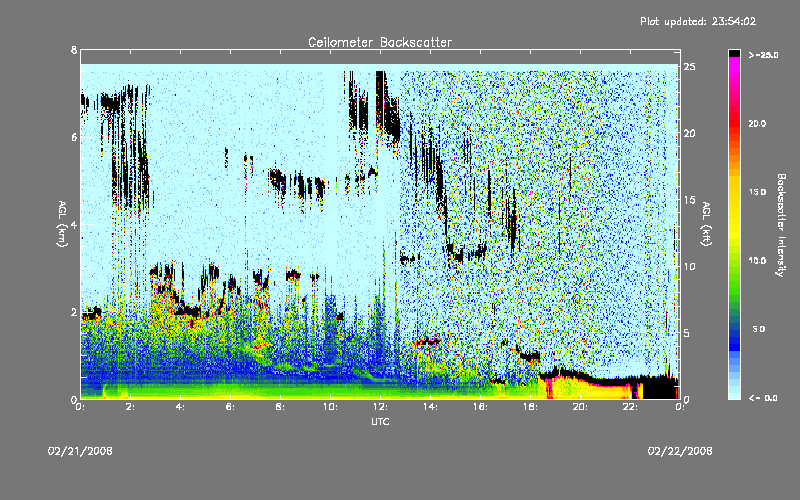Click the 02/22/2008 end date label
This screenshot has width=800, height=500.
[680, 451]
